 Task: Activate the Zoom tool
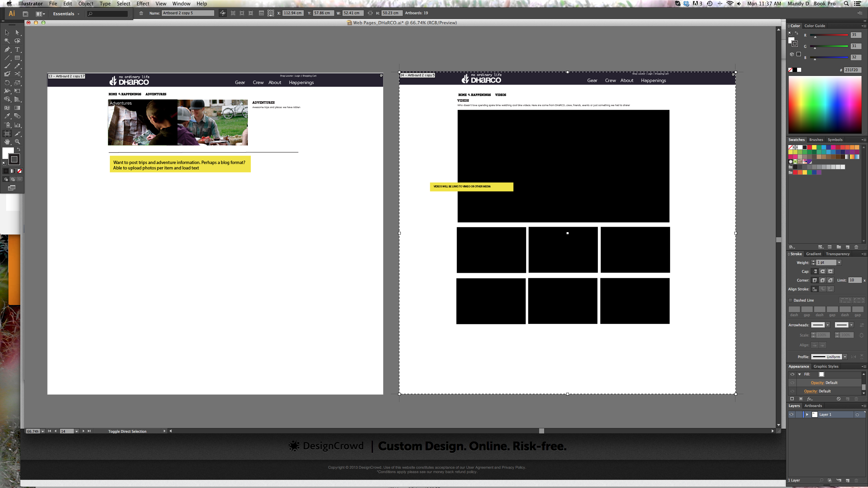17,142
